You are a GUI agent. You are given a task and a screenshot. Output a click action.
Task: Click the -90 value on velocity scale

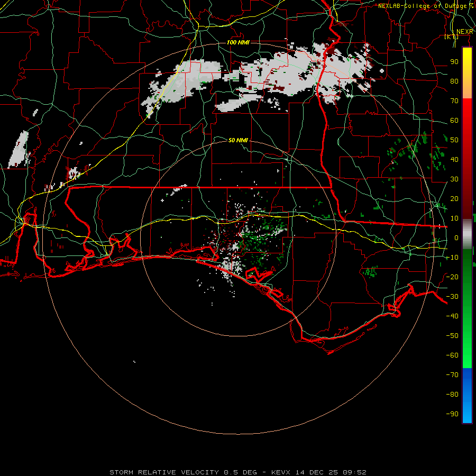(452, 414)
